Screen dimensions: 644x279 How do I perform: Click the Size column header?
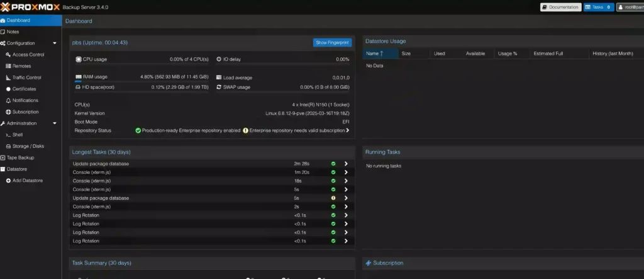[414, 54]
